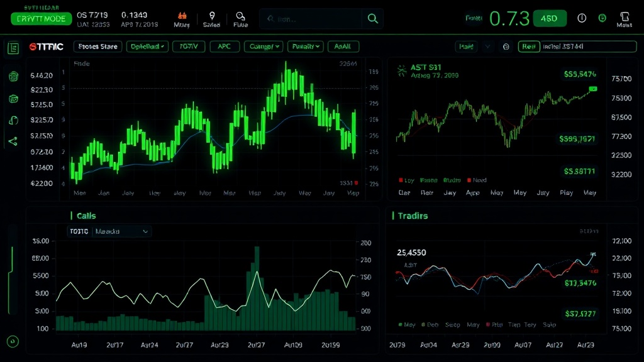The image size is (644, 362).
Task: Click the tallest volume bar in the Calls chart
Action: pos(257,288)
